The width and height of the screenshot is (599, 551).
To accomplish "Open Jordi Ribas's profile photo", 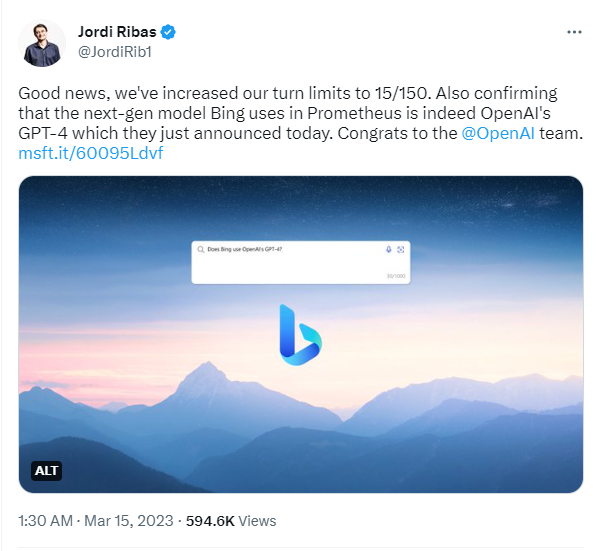I will click(x=42, y=43).
